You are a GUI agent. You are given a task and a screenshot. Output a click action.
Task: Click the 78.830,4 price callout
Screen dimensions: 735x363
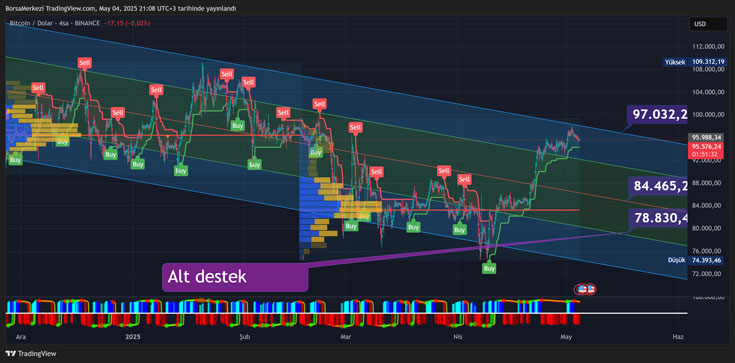pos(658,218)
